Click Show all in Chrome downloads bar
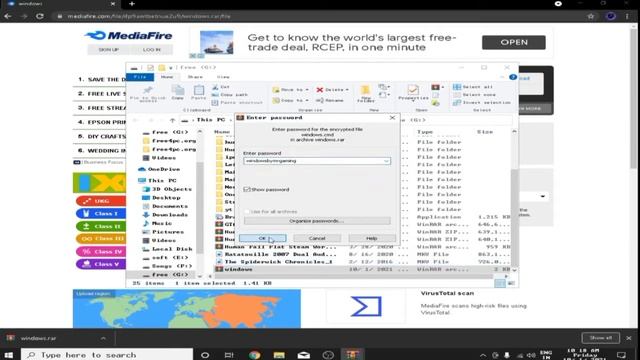The image size is (640, 360). [600, 338]
